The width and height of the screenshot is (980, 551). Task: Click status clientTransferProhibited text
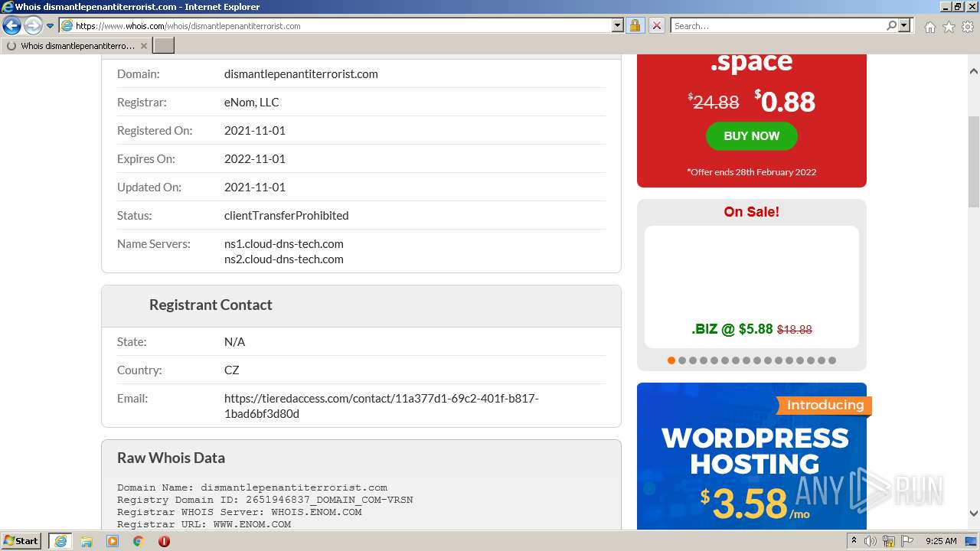coord(286,216)
